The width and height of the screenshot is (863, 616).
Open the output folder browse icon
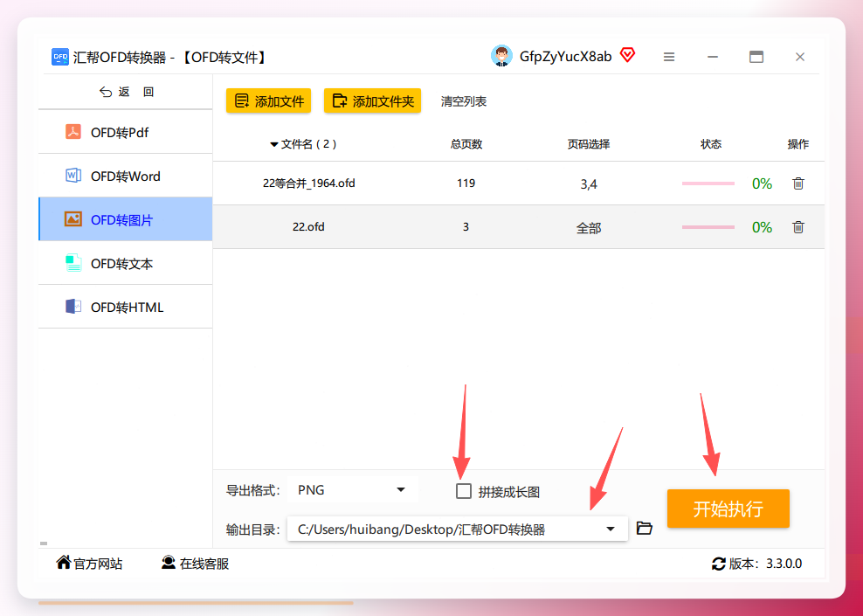pos(645,529)
